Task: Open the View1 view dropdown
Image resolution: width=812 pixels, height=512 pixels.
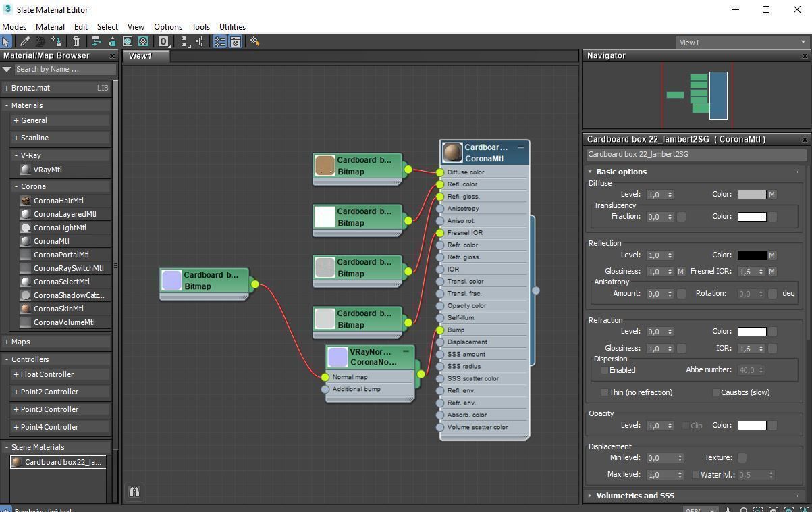Action: 742,42
